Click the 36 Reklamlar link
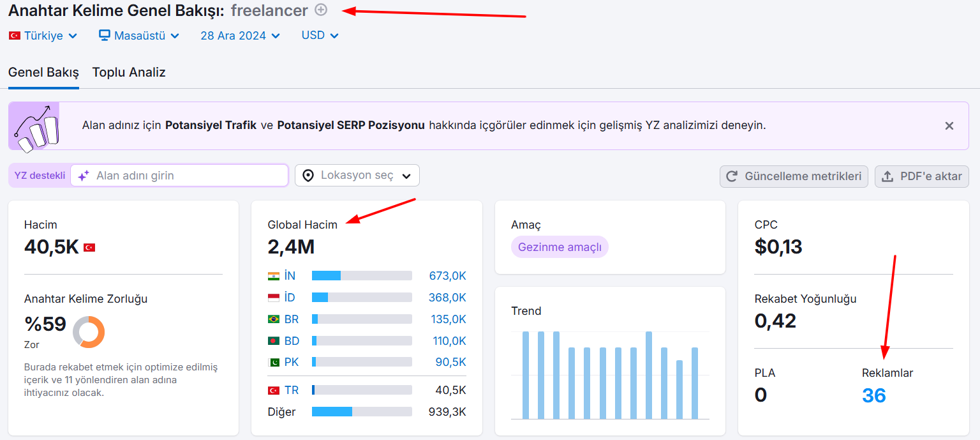Viewport: 980px width, 440px height. pos(874,396)
